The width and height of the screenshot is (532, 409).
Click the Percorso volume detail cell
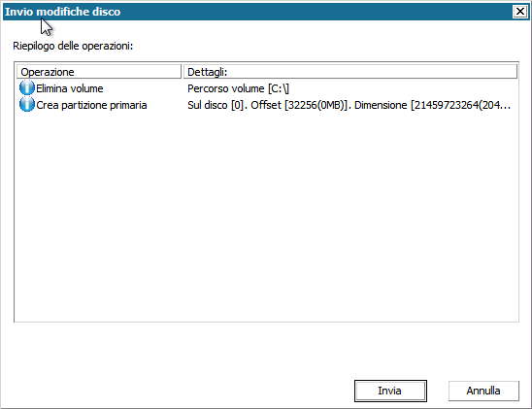238,88
